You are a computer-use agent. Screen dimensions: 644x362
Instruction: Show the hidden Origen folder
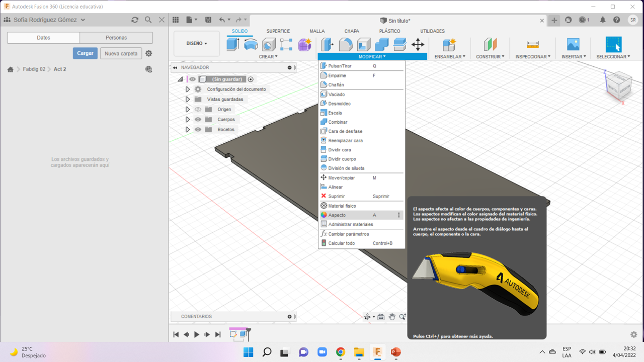tap(198, 110)
